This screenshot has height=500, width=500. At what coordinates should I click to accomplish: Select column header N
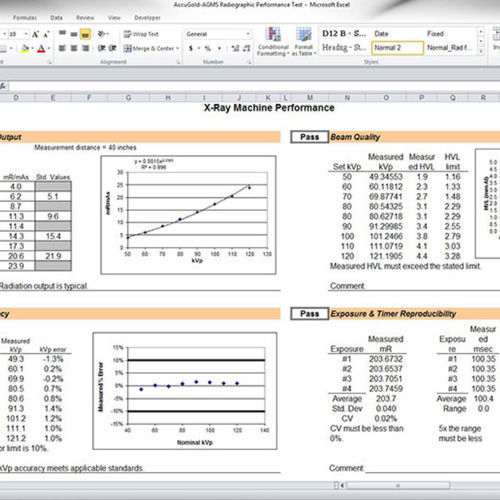347,98
